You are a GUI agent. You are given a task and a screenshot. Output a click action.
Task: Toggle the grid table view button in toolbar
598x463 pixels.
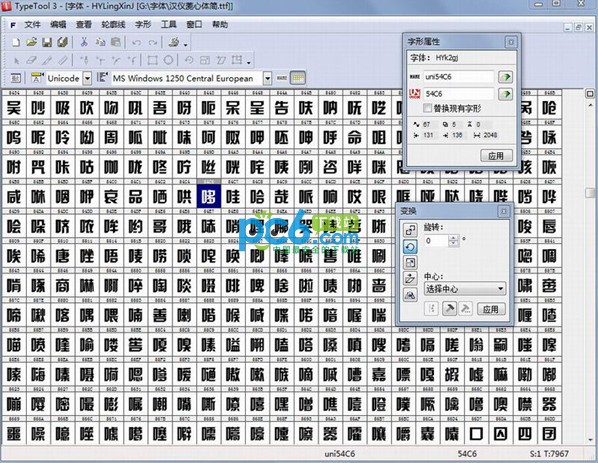pos(298,78)
